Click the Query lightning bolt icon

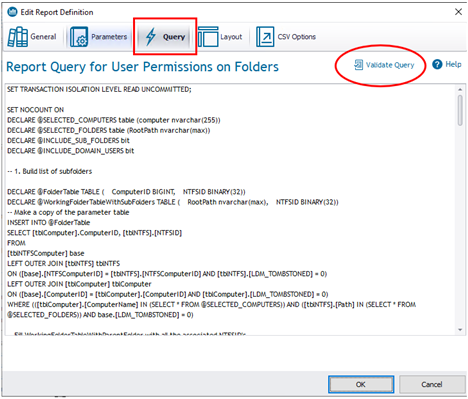[x=151, y=37]
